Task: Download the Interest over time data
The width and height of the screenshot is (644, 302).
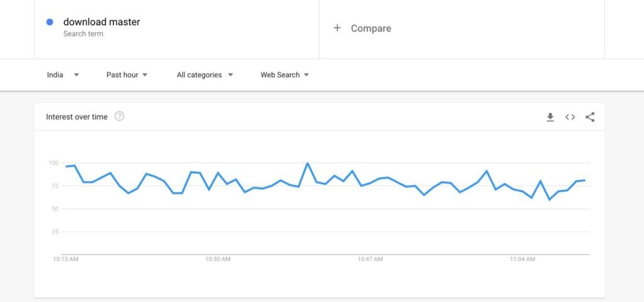Action: 550,117
